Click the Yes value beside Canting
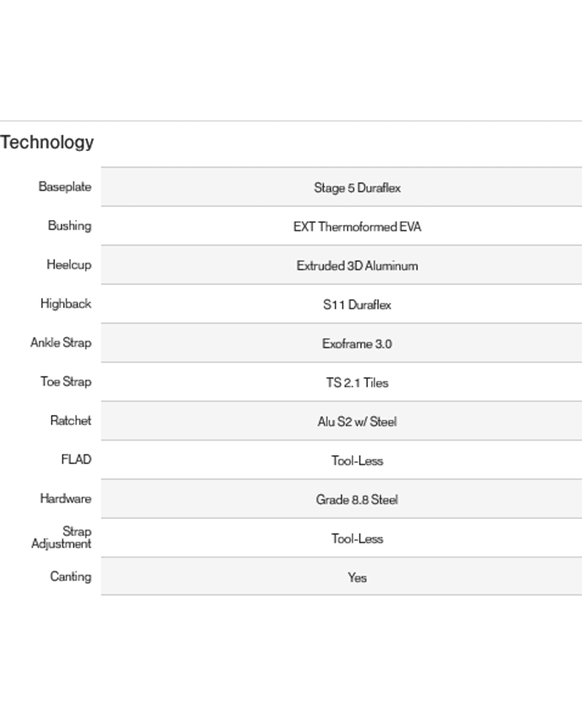 (x=357, y=578)
